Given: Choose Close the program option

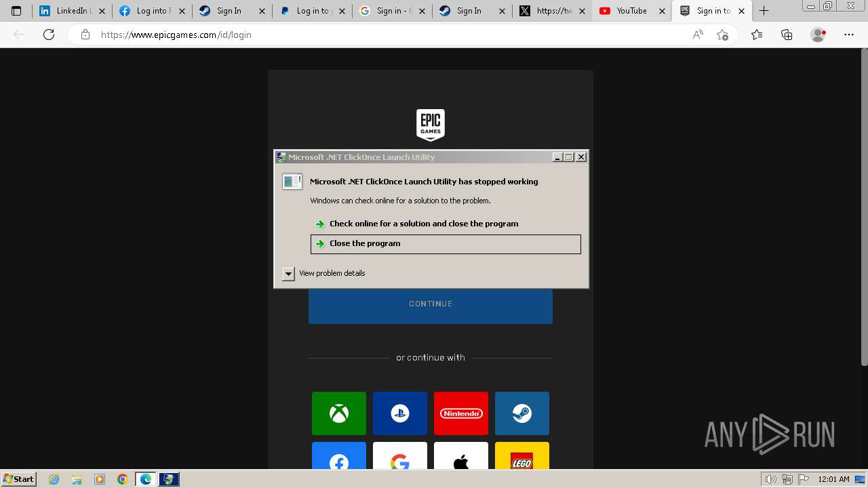Looking at the screenshot, I should (446, 244).
